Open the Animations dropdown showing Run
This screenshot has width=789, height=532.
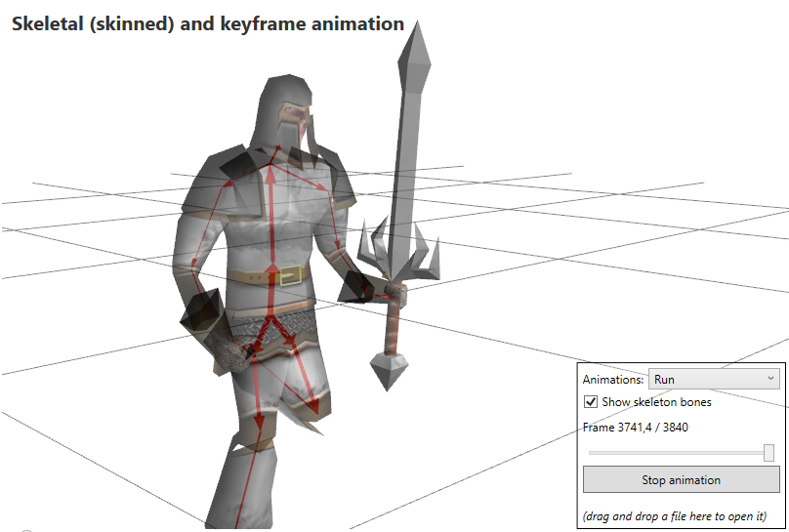coord(714,379)
